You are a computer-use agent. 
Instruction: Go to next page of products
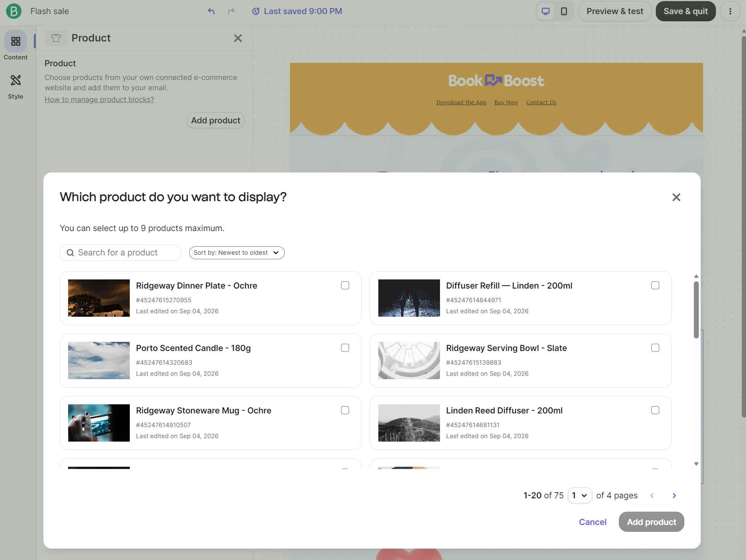click(674, 496)
